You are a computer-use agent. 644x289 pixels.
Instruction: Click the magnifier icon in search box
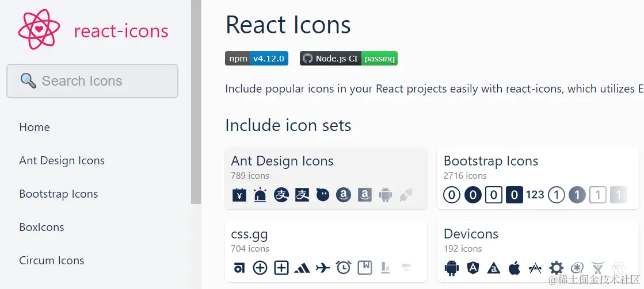tap(28, 81)
